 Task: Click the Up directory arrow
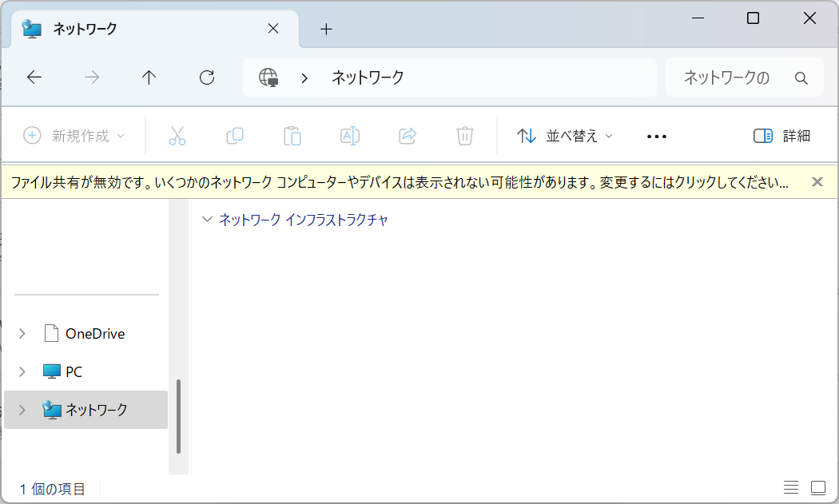149,77
